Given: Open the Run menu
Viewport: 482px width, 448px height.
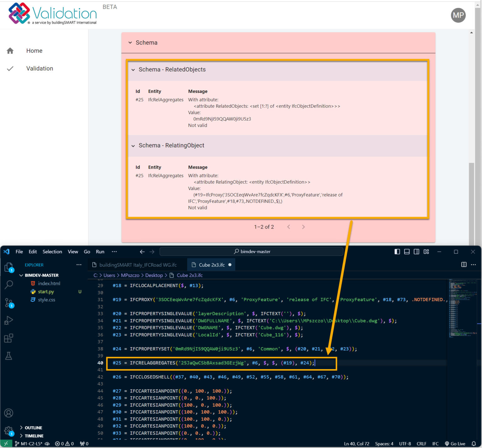Looking at the screenshot, I should pos(100,251).
